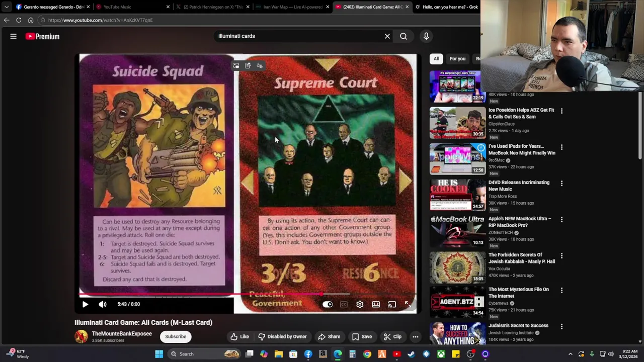Open Edge browser from taskbar
The image size is (644, 362).
338,354
